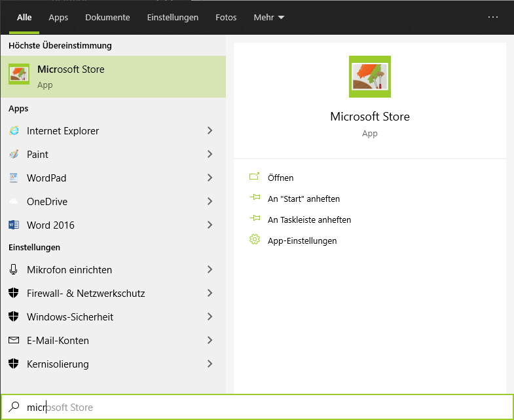Switch to the Einstellungen tab
Image resolution: width=514 pixels, height=420 pixels.
click(x=173, y=18)
